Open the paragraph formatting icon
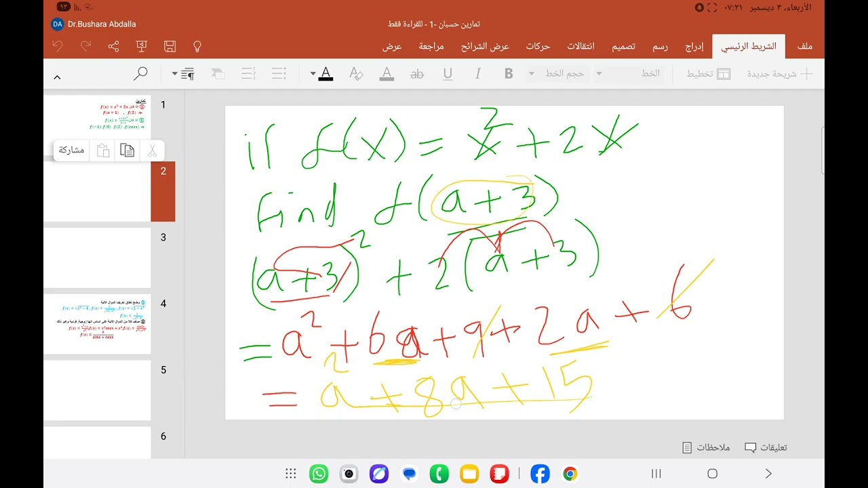 pyautogui.click(x=188, y=74)
